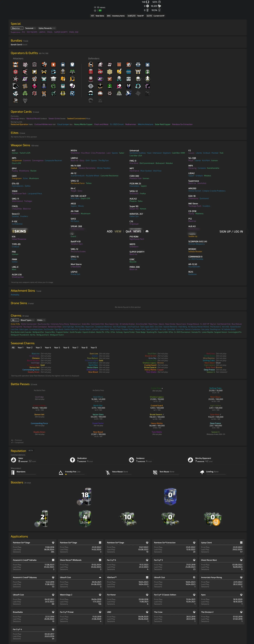
Task: Click the Valor commendation thumbs-up icon
Action: [x=14, y=460]
